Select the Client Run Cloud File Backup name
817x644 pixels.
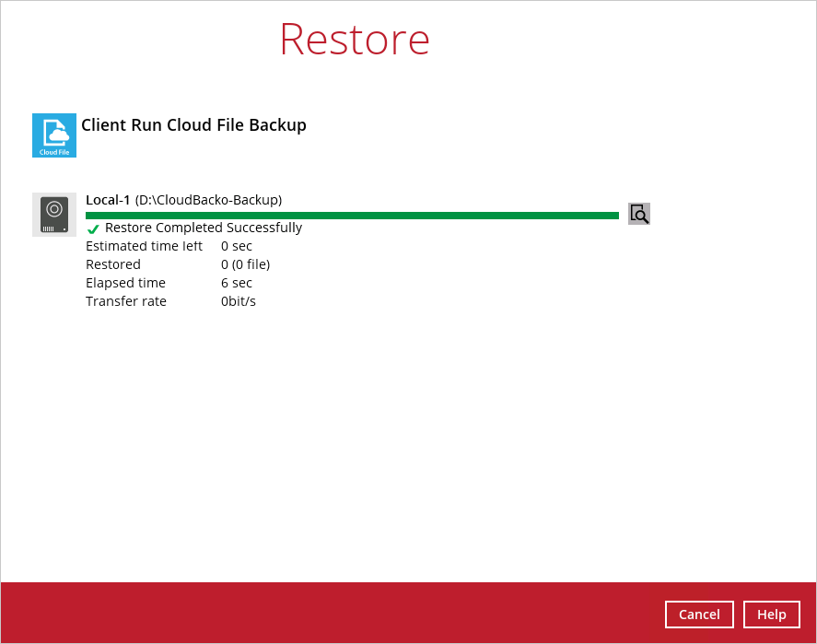click(x=193, y=125)
